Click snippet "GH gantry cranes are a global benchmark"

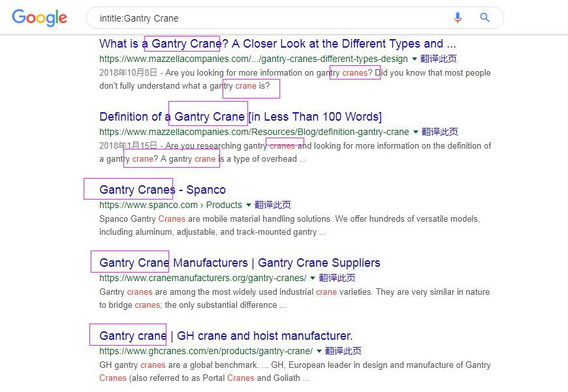(179, 365)
